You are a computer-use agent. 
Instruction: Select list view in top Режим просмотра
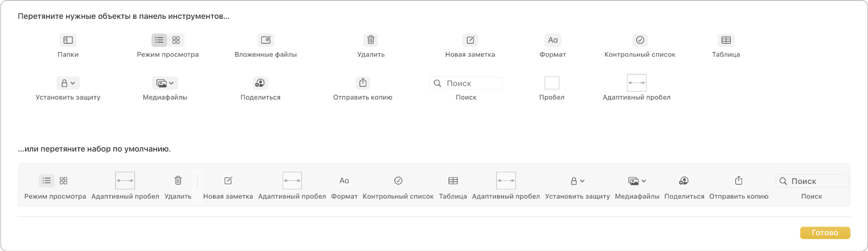click(x=159, y=40)
